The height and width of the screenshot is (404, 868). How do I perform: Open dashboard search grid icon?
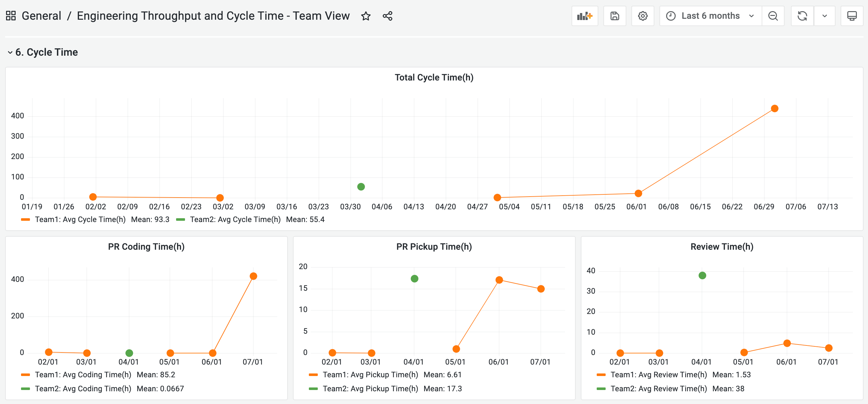[x=11, y=16]
